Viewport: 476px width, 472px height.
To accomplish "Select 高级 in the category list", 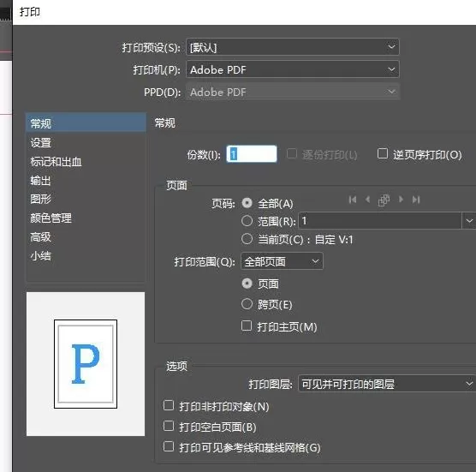I will click(x=86, y=237).
